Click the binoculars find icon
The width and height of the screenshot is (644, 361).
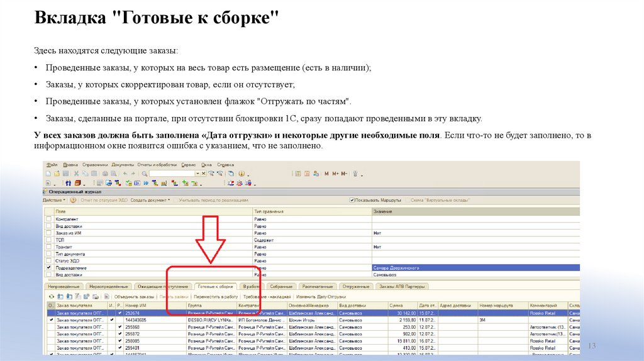(x=68, y=183)
